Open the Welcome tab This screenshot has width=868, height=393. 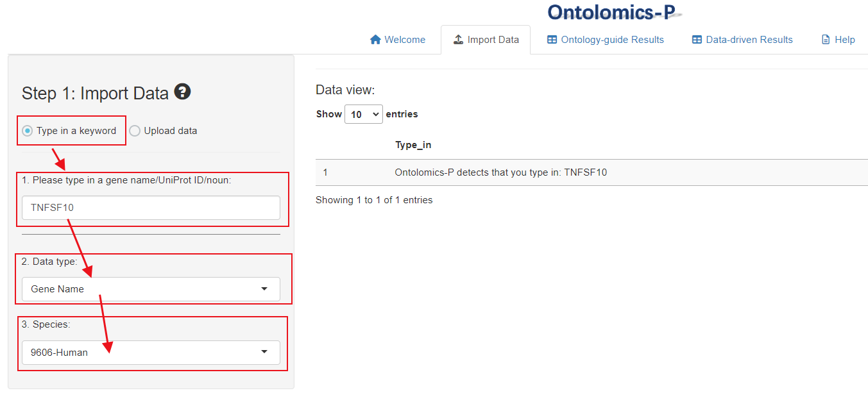coord(398,40)
